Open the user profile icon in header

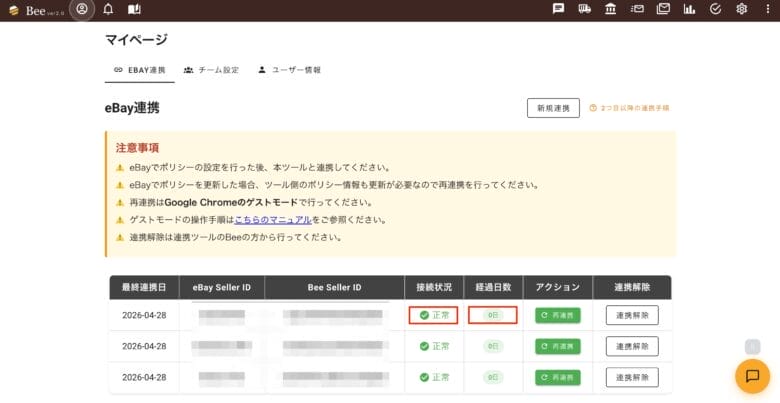point(82,9)
